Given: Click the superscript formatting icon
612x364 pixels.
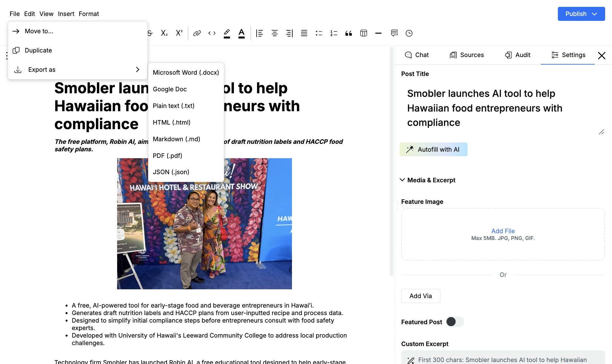Looking at the screenshot, I should tap(179, 33).
